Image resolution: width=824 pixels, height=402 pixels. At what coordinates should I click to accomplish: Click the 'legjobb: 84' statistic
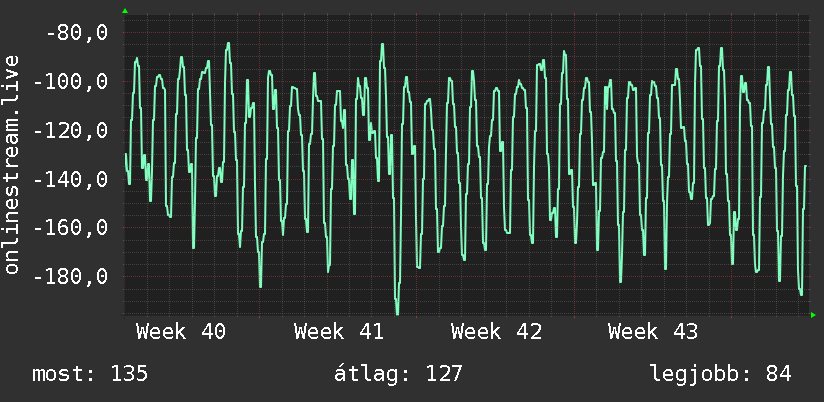tap(720, 374)
